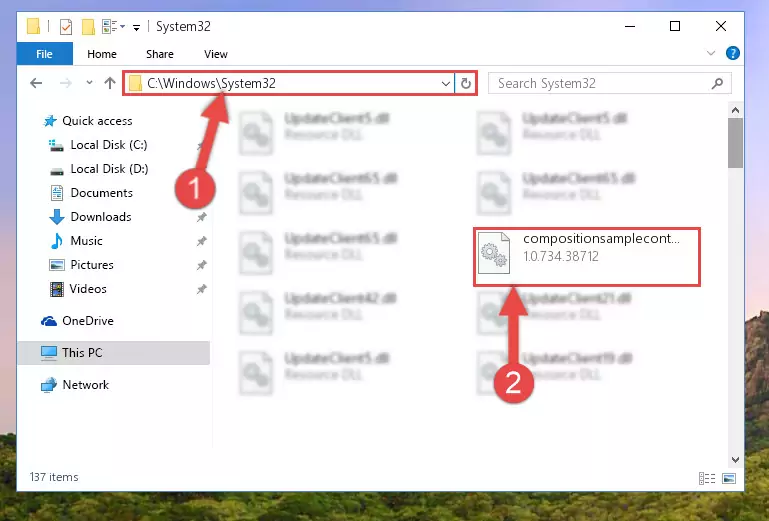Screen dimensions: 769x521
Task: Select the compositionsamplecont... DLL file
Action: point(587,257)
